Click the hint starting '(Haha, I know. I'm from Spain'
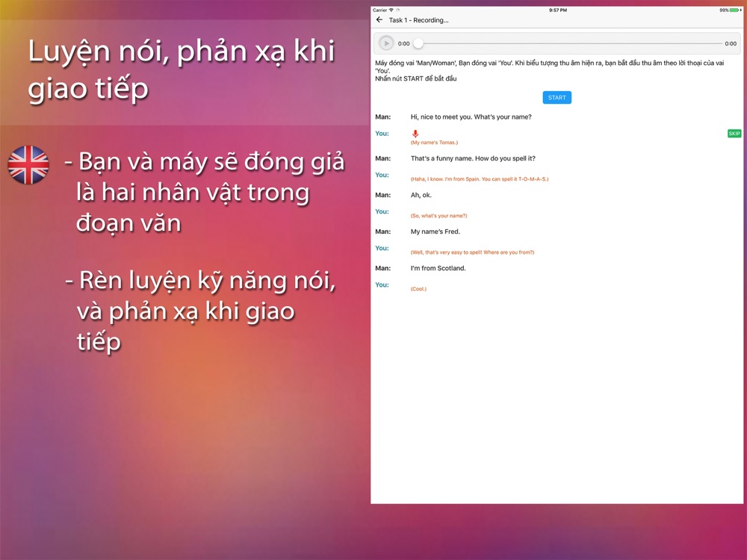This screenshot has height=560, width=747. (x=480, y=179)
